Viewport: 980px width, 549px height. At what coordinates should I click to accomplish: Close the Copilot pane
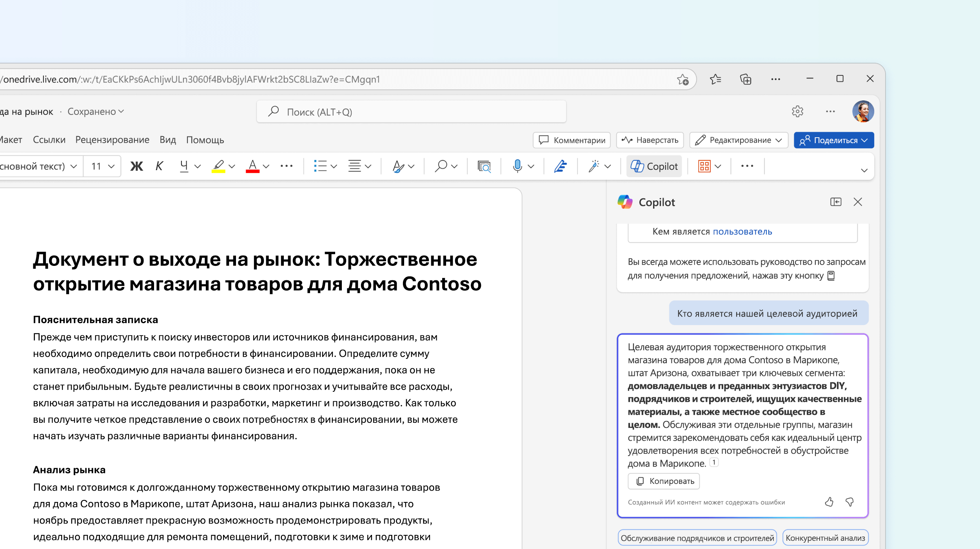click(x=858, y=202)
